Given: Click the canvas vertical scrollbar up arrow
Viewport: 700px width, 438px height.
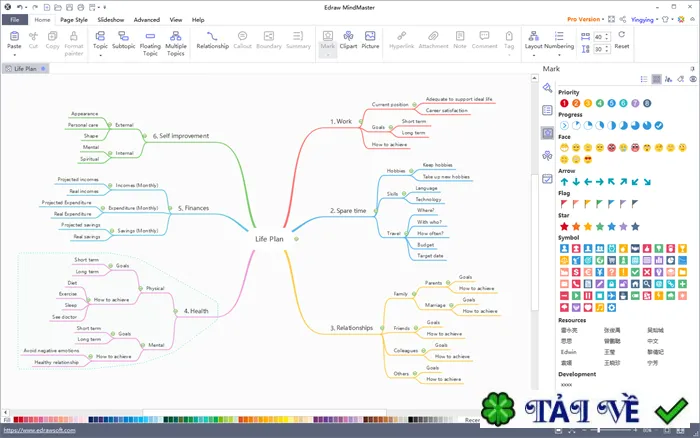Looking at the screenshot, I should click(534, 78).
